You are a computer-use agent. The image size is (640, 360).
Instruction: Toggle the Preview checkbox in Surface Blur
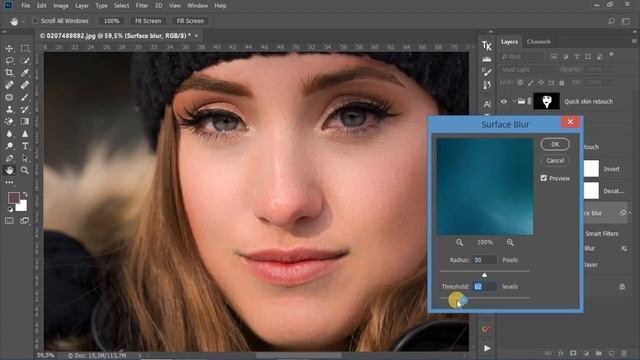coord(544,178)
